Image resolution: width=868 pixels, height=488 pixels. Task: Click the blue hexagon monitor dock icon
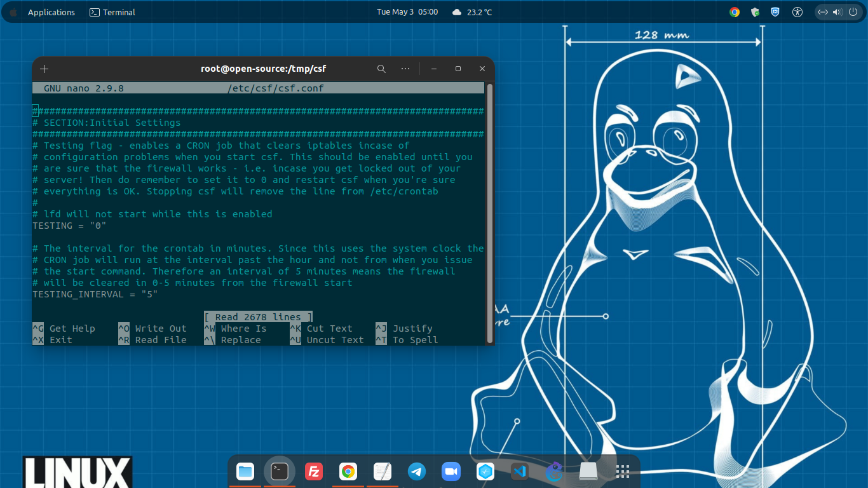click(485, 471)
